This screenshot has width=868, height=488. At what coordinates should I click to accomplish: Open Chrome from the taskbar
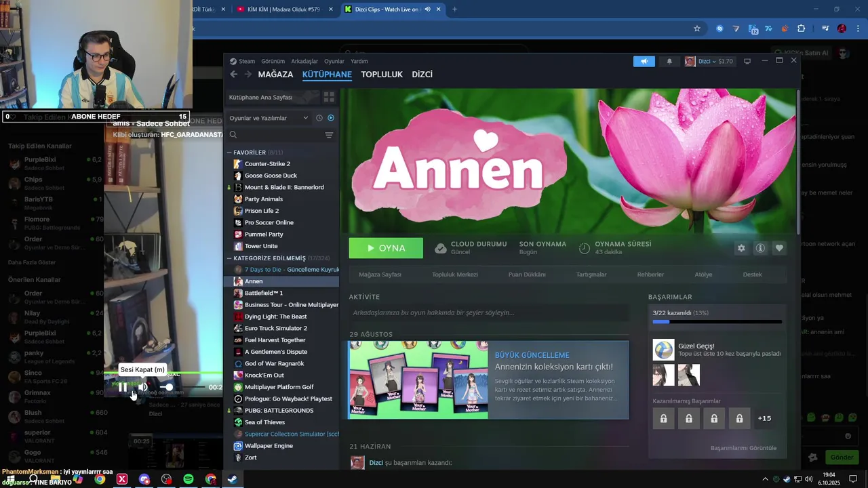pos(100,479)
